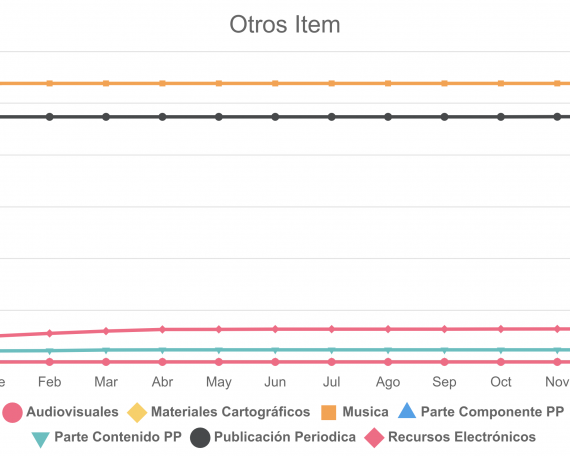Click the Otros Item chart title
This screenshot has width=570, height=456.
pos(285,24)
